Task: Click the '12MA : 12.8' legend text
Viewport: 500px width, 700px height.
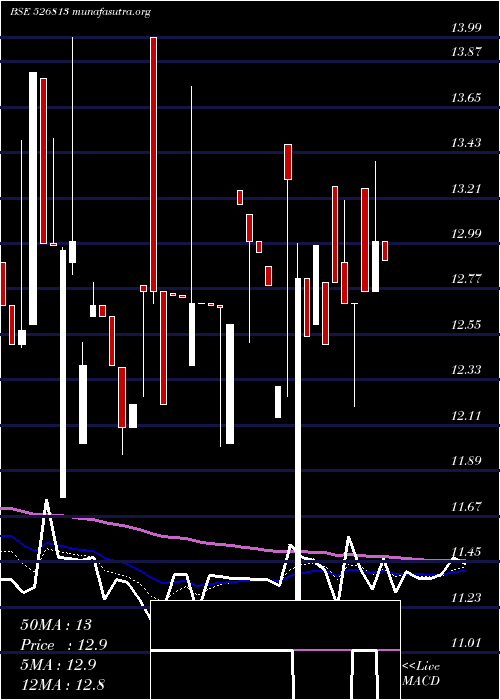Action: click(63, 684)
